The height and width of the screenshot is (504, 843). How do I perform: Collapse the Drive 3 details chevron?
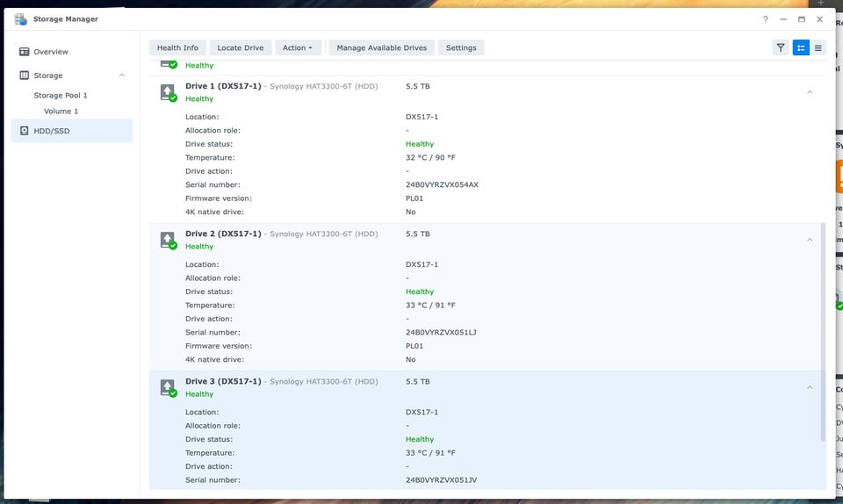pos(810,387)
